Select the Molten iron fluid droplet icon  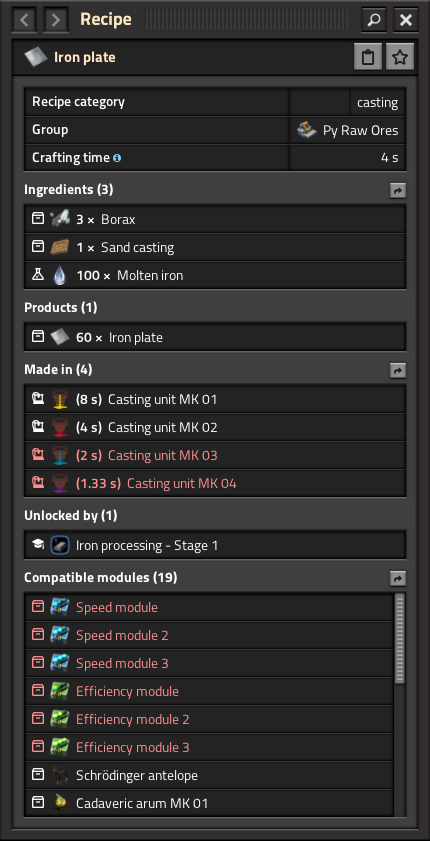[x=60, y=275]
